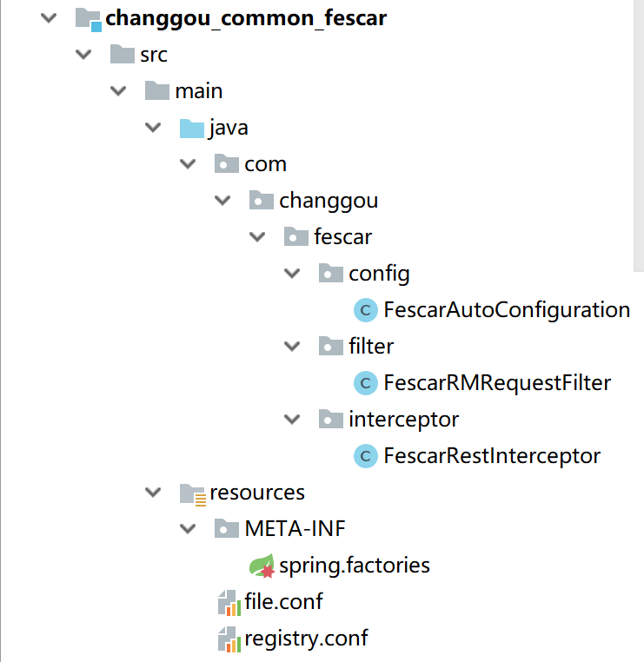Click the blue java source folder icon
The height and width of the screenshot is (662, 644).
tap(192, 129)
